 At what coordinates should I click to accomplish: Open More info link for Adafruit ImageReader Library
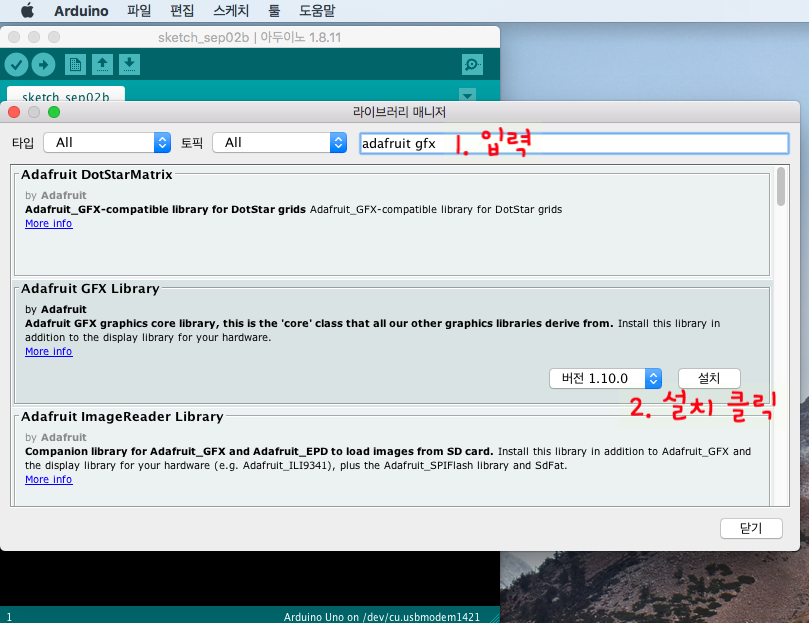(x=48, y=480)
